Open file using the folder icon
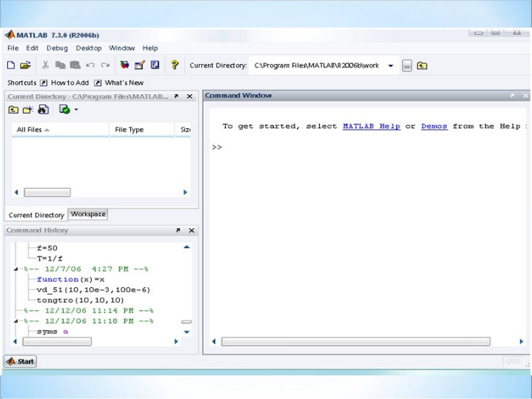 point(25,65)
